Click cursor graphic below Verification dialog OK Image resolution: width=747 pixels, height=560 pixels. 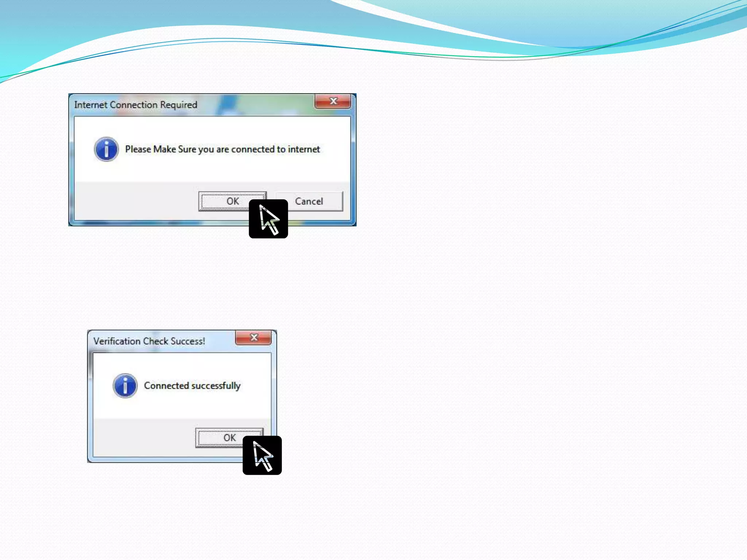click(262, 455)
